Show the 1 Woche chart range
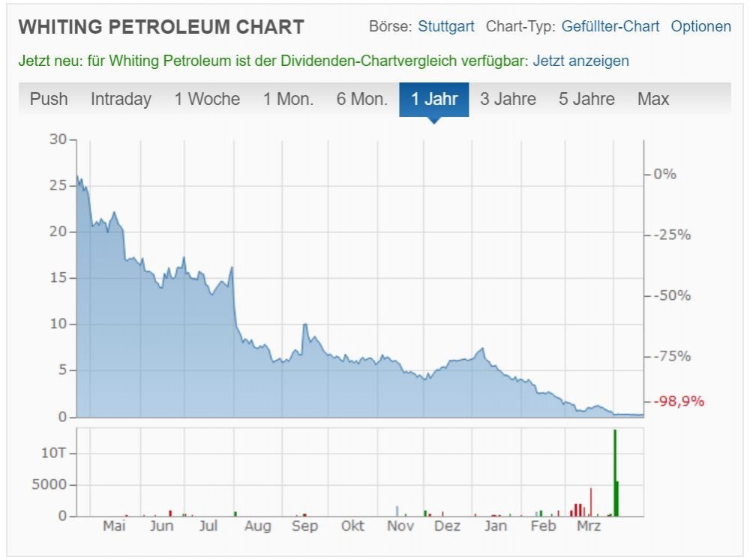The image size is (750, 560). (207, 99)
